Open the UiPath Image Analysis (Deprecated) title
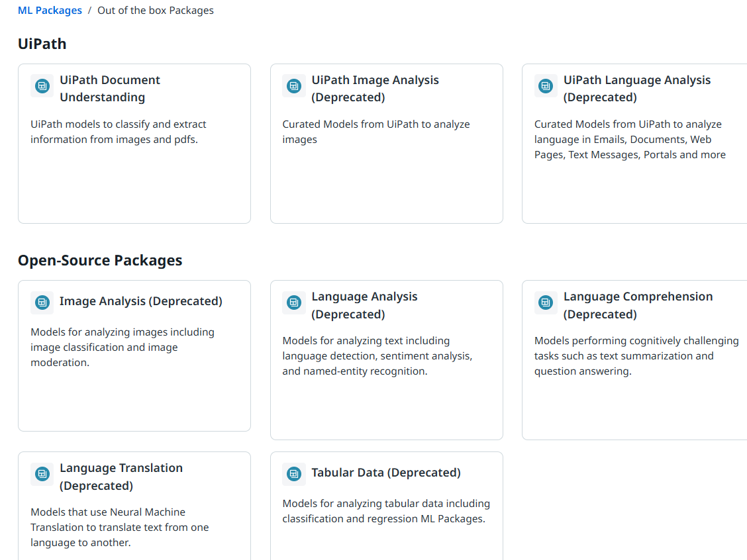The image size is (747, 560). tap(375, 89)
